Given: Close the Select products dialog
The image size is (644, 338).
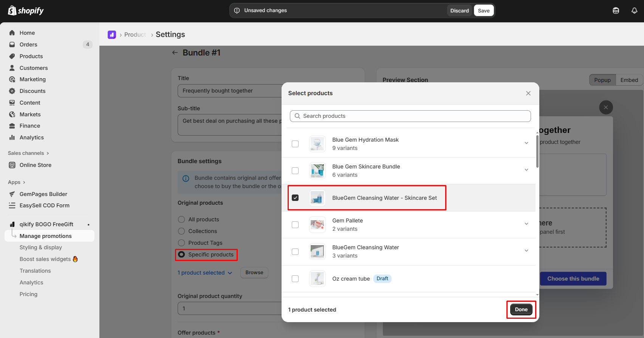Looking at the screenshot, I should pos(528,93).
